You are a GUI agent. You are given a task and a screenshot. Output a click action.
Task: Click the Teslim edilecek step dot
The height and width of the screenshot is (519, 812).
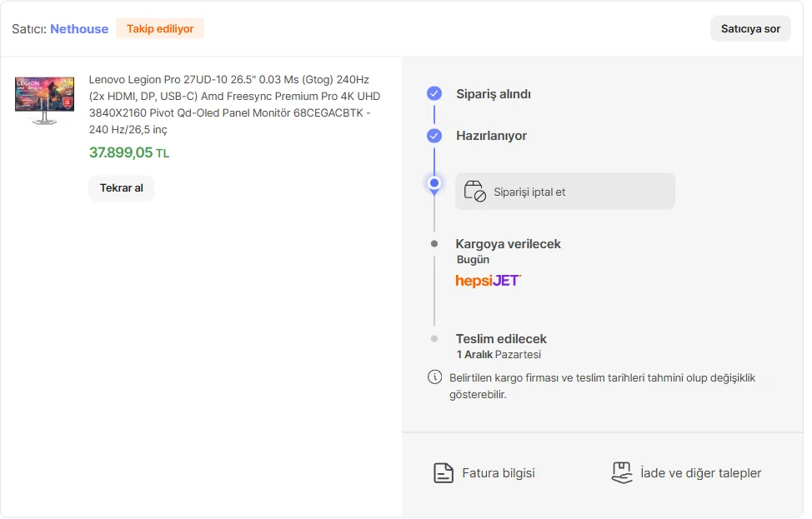[x=434, y=339]
